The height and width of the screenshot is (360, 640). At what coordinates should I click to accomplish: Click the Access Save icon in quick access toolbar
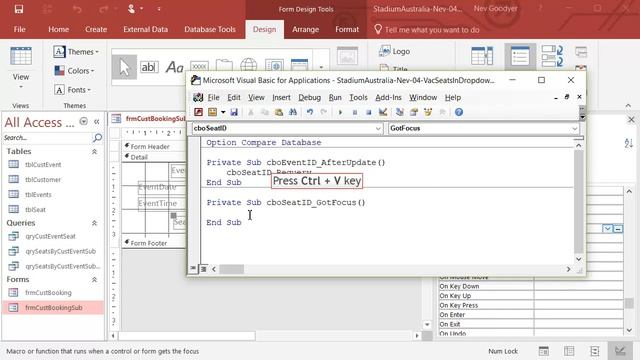[x=19, y=9]
